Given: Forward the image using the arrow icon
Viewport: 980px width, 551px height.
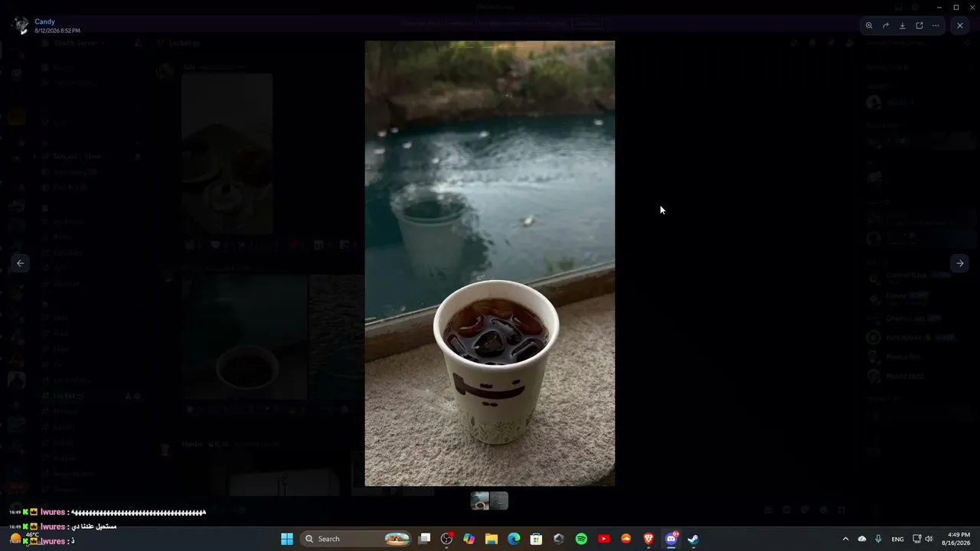Looking at the screenshot, I should [886, 25].
